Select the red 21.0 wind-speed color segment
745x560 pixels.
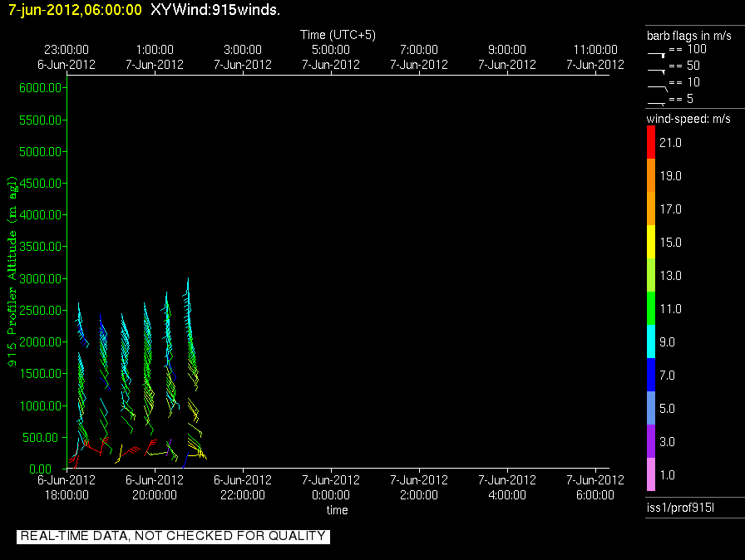[x=651, y=143]
